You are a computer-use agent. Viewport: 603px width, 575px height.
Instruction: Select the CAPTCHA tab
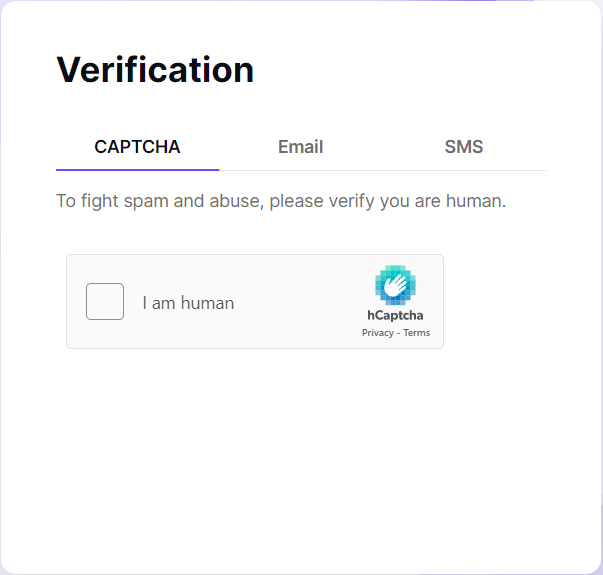tap(137, 147)
